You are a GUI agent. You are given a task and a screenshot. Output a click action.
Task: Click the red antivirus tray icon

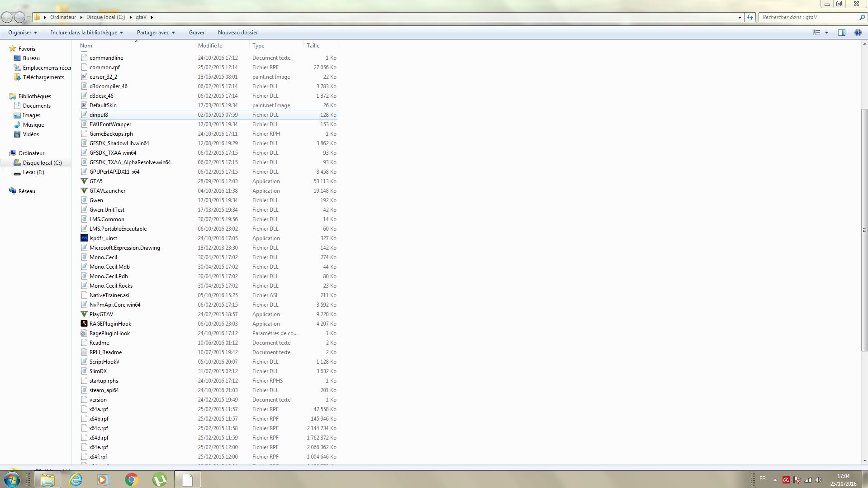pyautogui.click(x=786, y=480)
